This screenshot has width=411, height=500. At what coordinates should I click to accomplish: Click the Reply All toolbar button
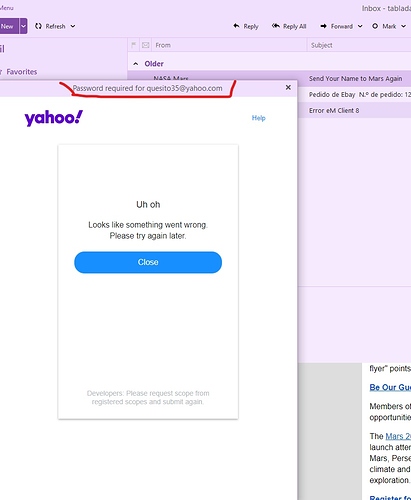click(289, 26)
